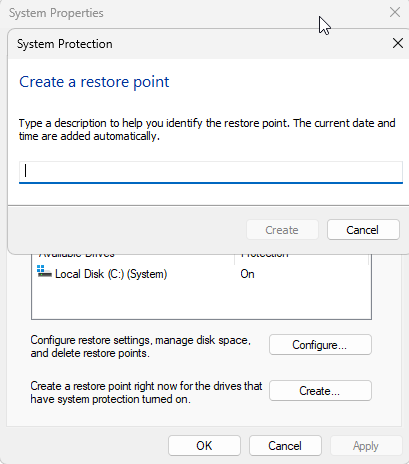Confirm with OK in System Properties

coord(204,446)
